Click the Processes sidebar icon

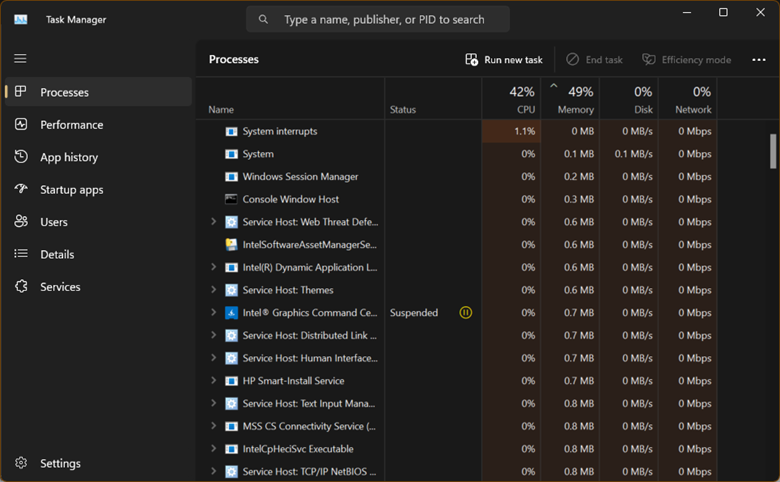click(20, 92)
